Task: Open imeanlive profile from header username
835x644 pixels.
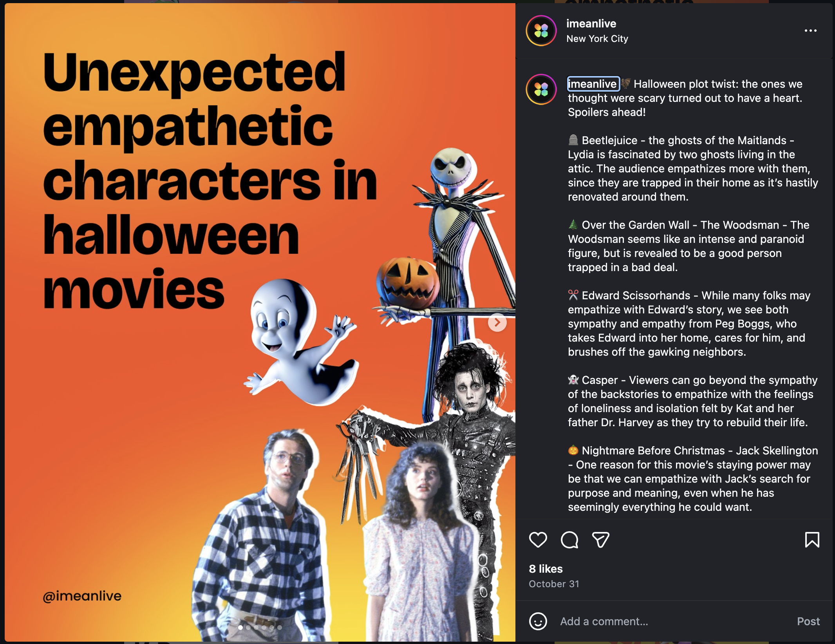Action: (591, 24)
